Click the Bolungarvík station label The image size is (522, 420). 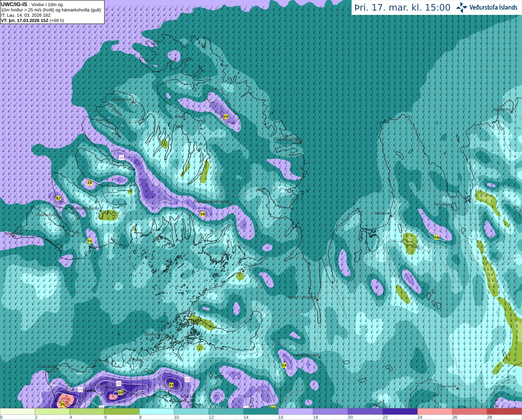click(122, 99)
